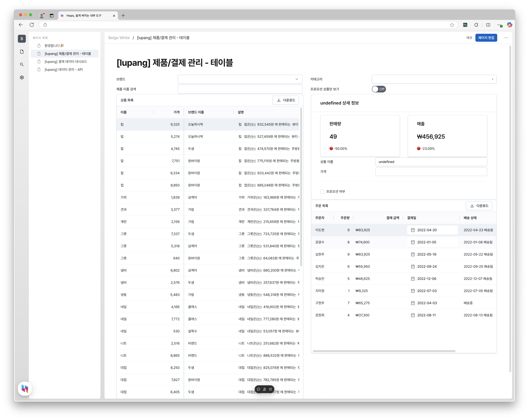Click the browser back arrow
This screenshot has height=420, width=529.
pos(21,25)
